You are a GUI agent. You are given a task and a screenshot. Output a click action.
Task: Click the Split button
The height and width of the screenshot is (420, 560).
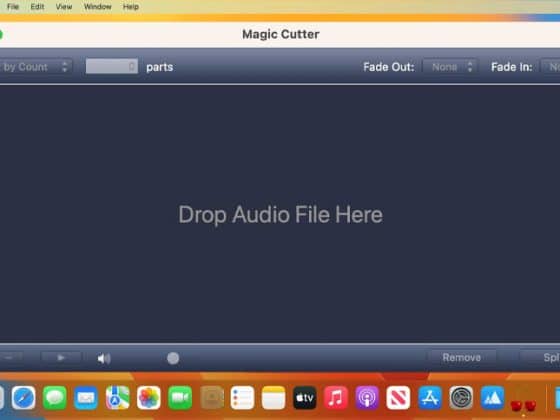(x=540, y=357)
